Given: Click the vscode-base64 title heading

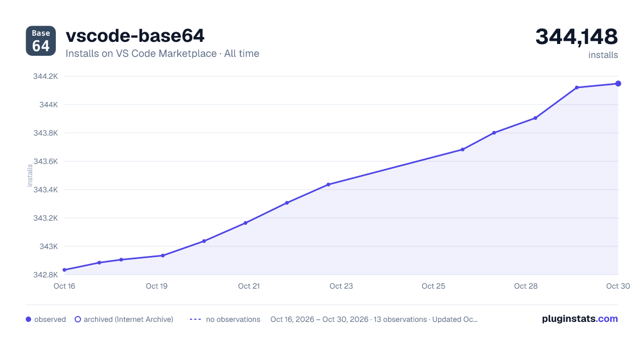Looking at the screenshot, I should pos(135,36).
